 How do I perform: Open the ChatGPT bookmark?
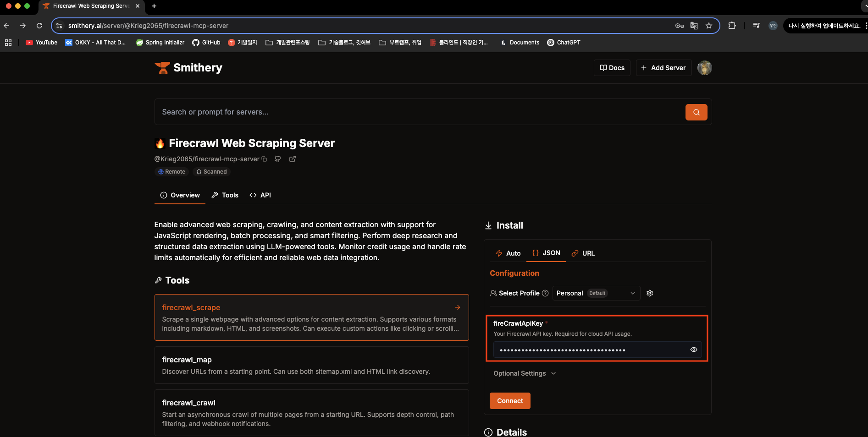coord(564,43)
